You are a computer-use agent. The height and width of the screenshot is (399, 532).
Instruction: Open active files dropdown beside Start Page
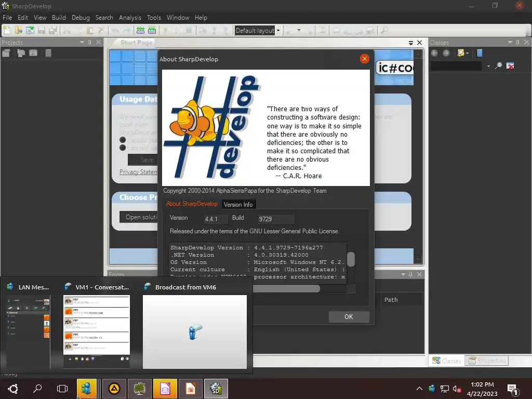coord(411,43)
